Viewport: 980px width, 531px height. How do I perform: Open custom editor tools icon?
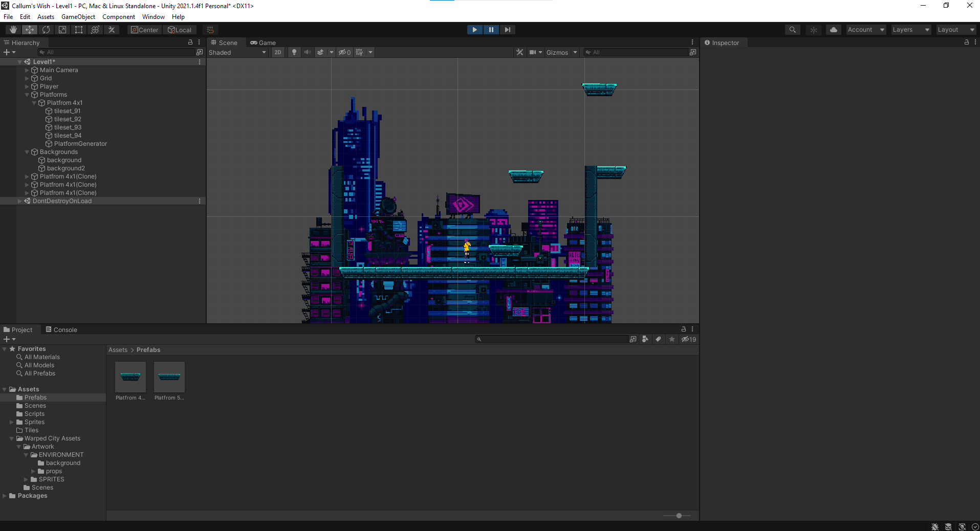pyautogui.click(x=112, y=30)
